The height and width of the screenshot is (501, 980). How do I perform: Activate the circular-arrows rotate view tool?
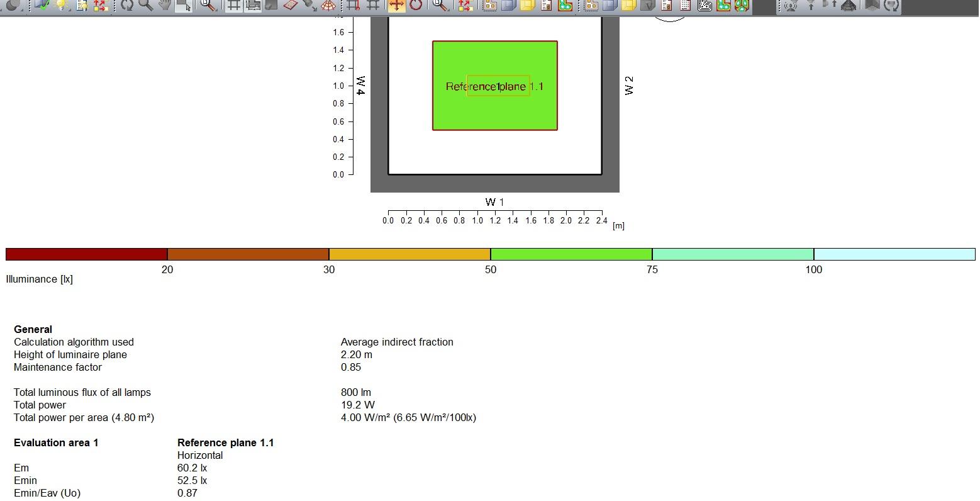[x=127, y=5]
